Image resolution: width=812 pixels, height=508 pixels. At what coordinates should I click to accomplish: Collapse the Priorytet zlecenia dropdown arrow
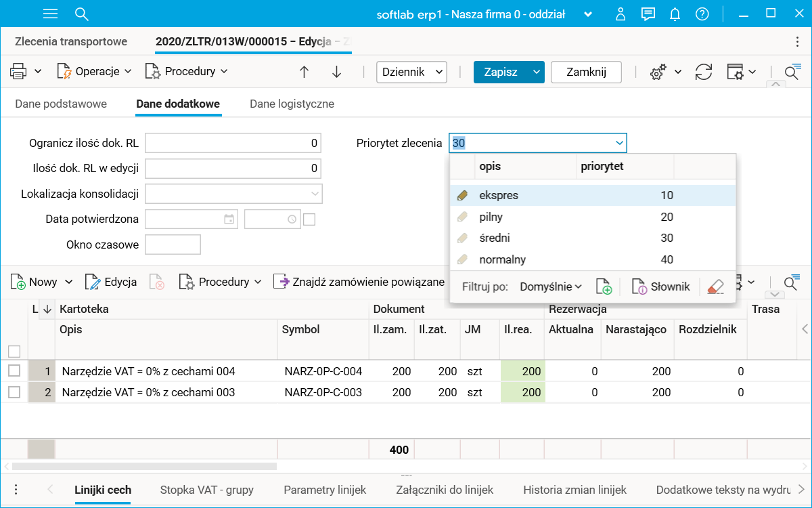pyautogui.click(x=619, y=143)
